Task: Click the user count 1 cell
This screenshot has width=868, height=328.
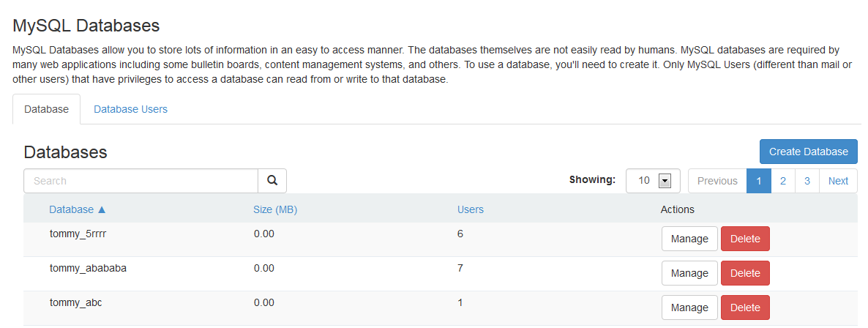Action: click(460, 303)
